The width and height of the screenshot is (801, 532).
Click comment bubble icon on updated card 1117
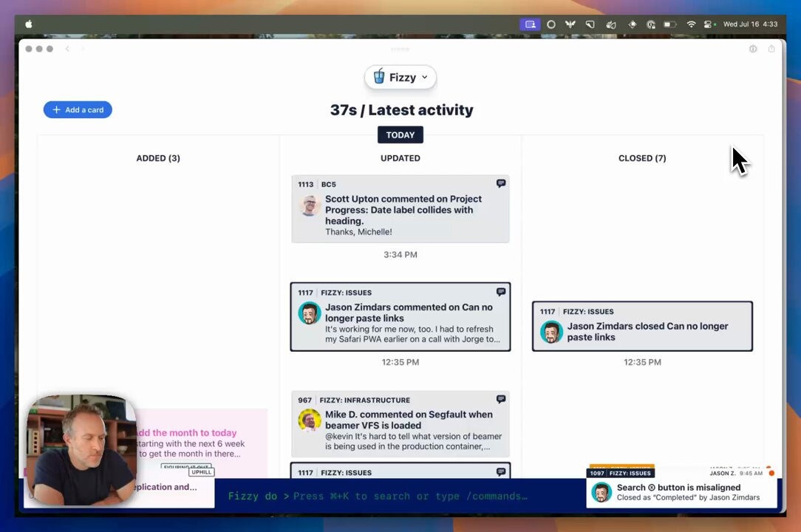(501, 292)
